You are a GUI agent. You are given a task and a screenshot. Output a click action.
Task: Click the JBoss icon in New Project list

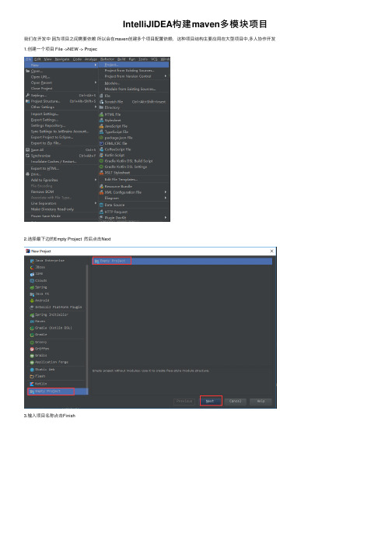point(32,267)
